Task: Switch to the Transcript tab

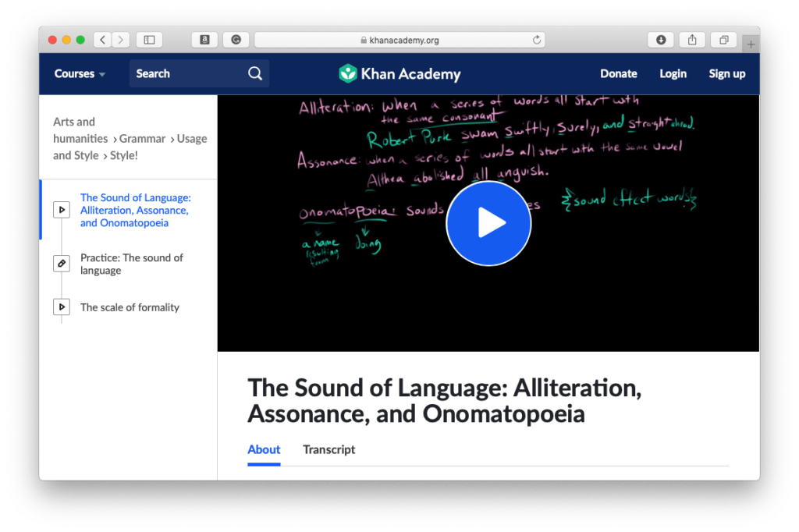Action: (328, 449)
